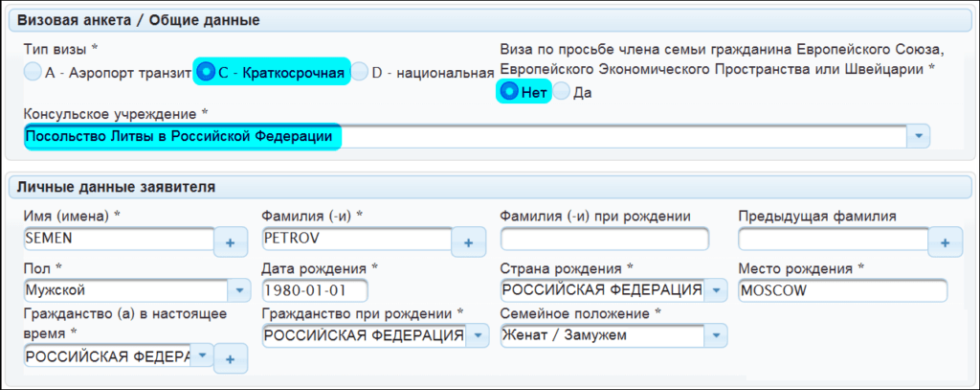Click the plus button next to first name SEMEN

230,243
